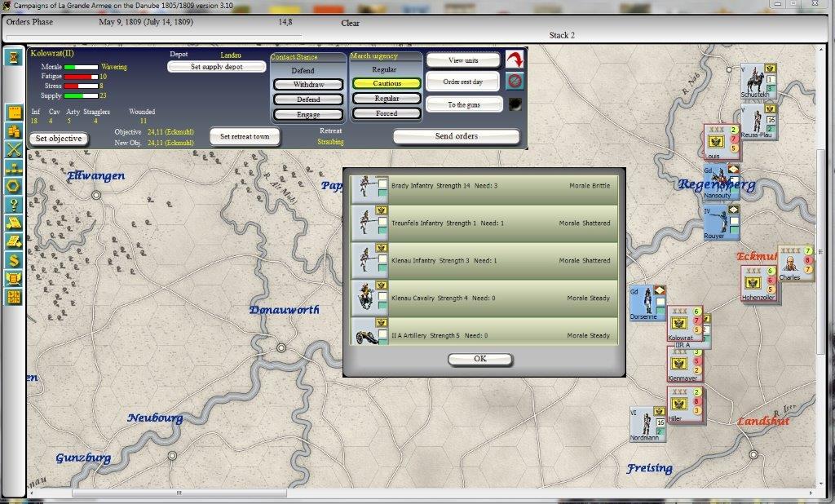Click the Fatigue bar in Kolowrat panel

(x=81, y=77)
